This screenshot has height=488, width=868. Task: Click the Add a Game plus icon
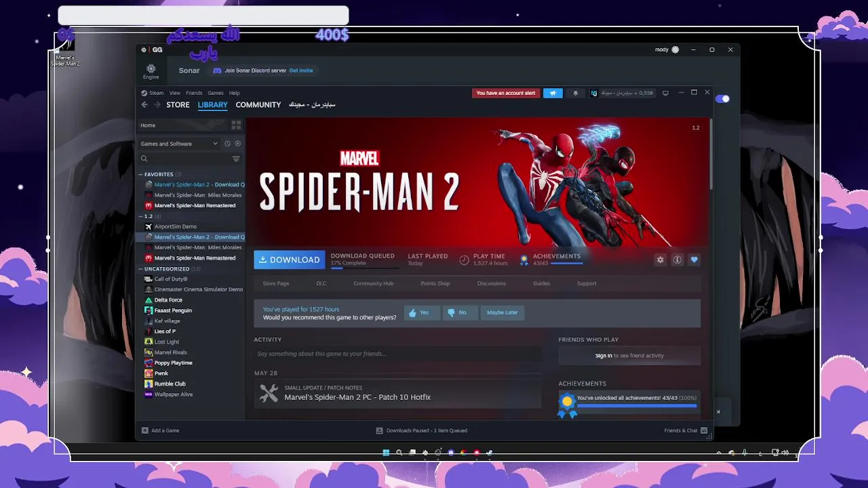144,430
